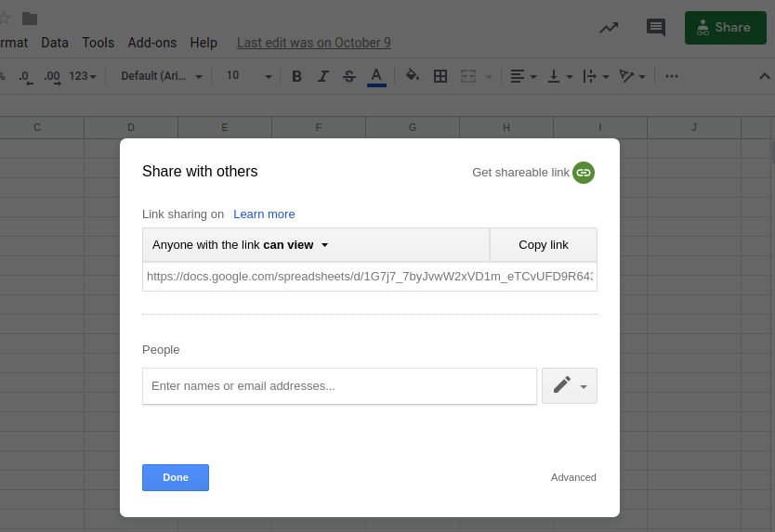Open the Add-ons menu
Viewport: 775px width, 532px height.
tap(151, 43)
